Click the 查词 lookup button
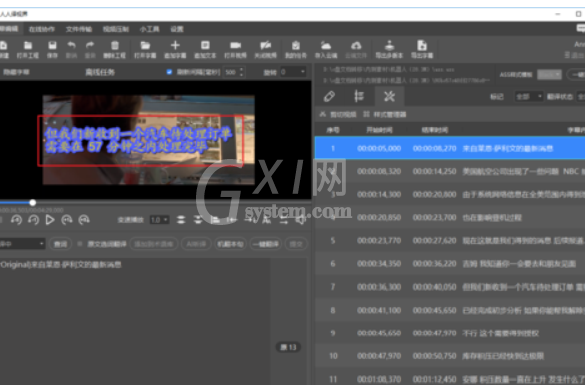Viewport: 585px width, 385px height. pyautogui.click(x=60, y=244)
